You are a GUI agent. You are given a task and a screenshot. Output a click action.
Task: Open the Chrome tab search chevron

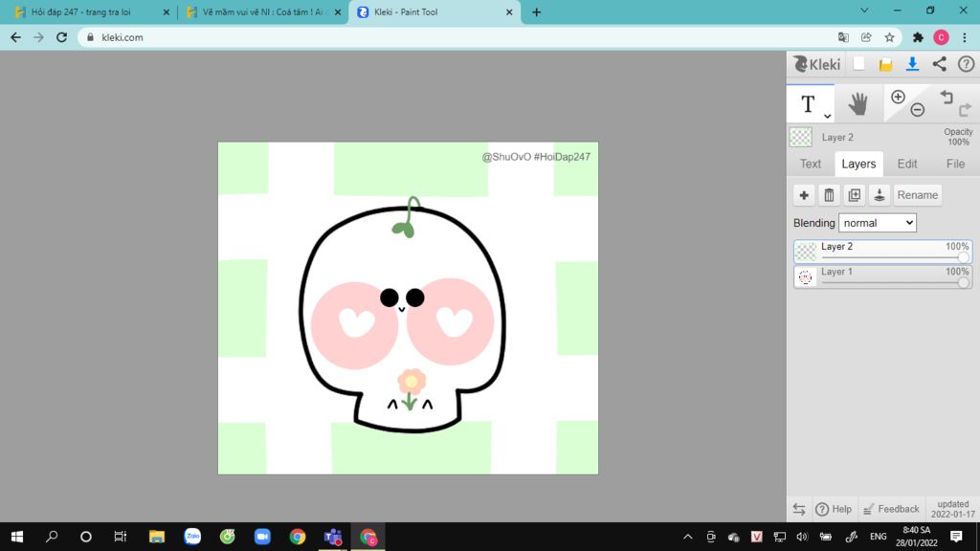[864, 11]
